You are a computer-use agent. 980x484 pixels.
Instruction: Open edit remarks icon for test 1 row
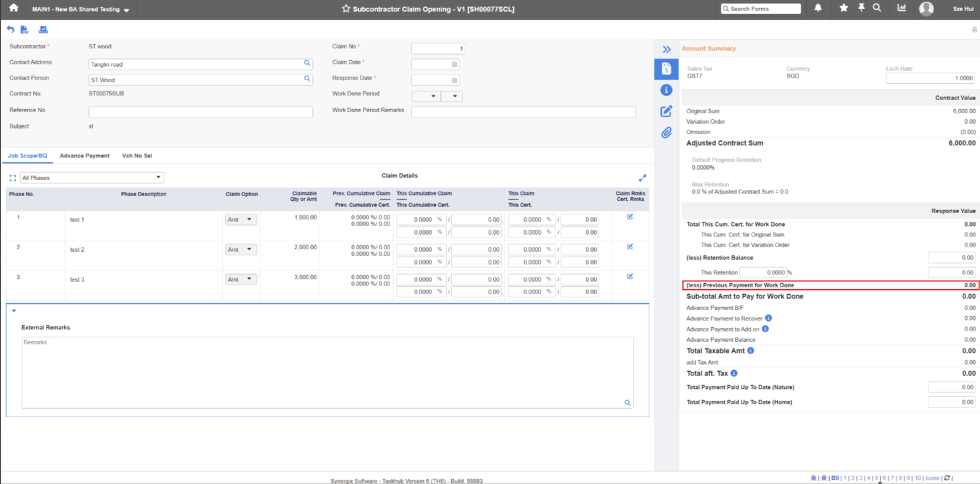pos(630,217)
